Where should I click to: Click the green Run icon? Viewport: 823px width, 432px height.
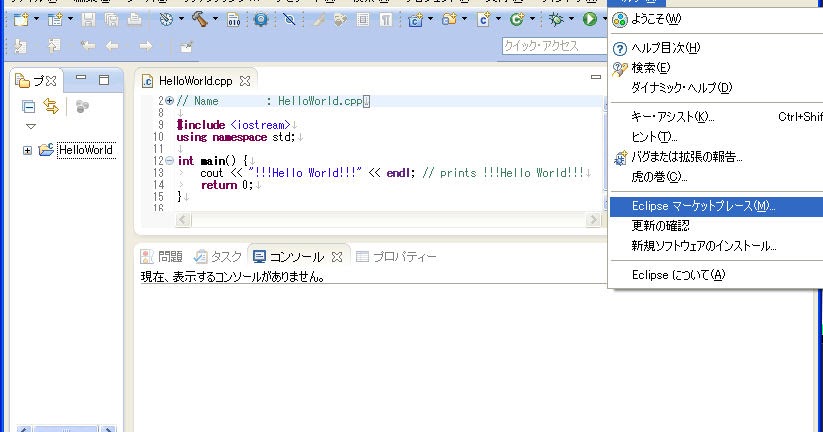pyautogui.click(x=589, y=20)
